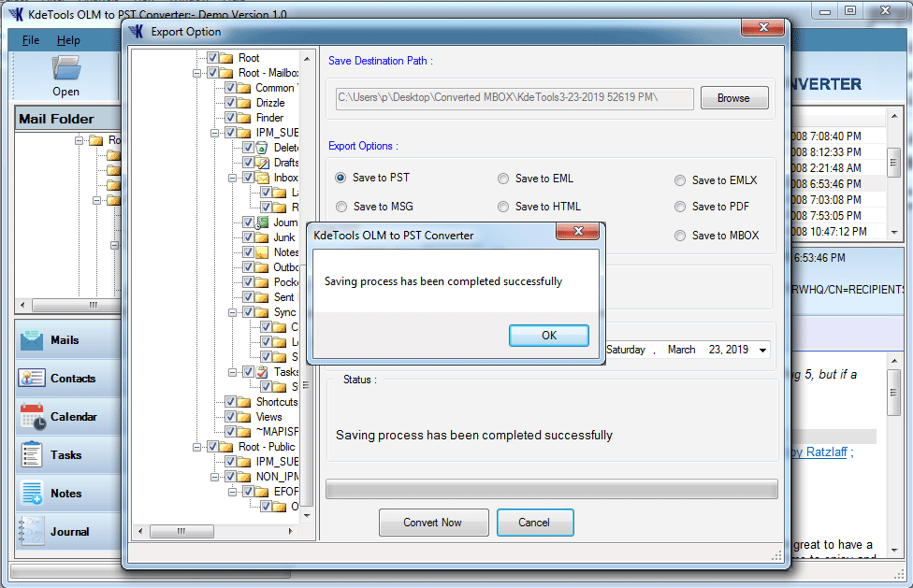
Task: Click the Drafts folder icon in tree
Action: click(x=263, y=163)
